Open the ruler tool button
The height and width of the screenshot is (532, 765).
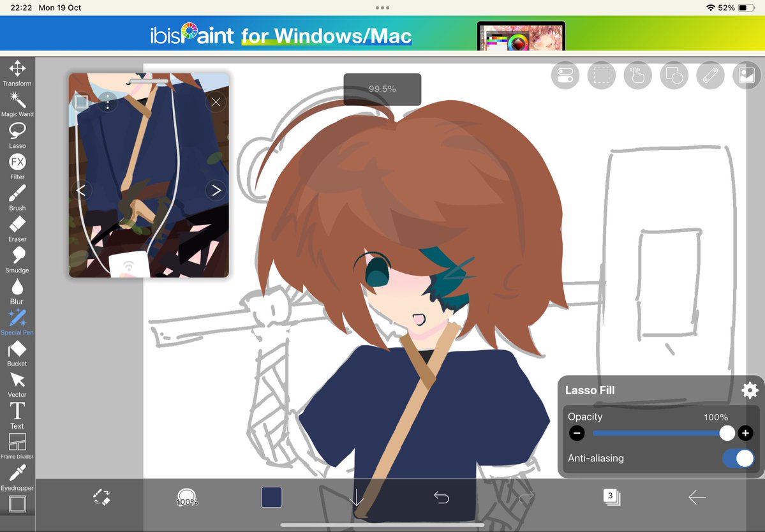point(710,75)
